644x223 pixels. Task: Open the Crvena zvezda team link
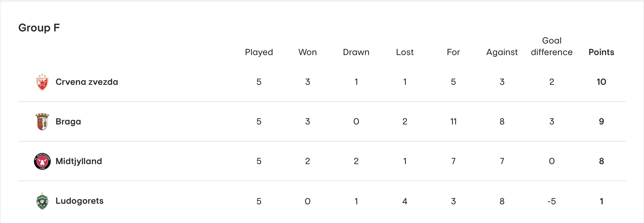87,82
